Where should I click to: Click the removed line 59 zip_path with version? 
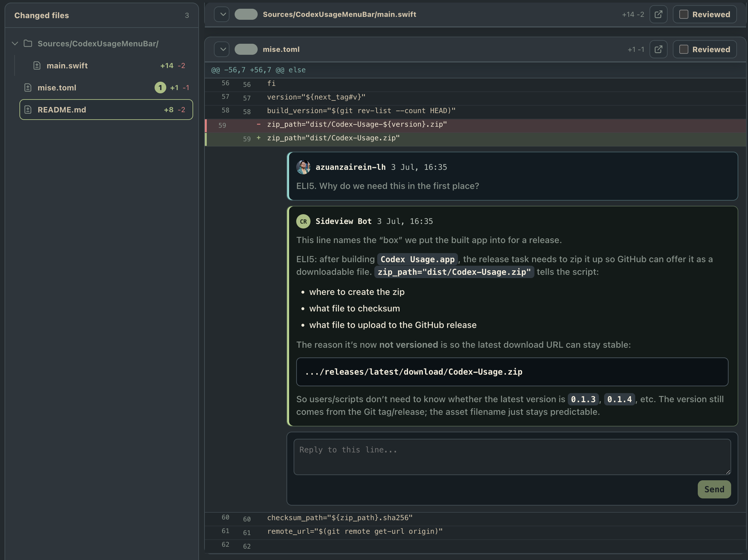tap(357, 124)
